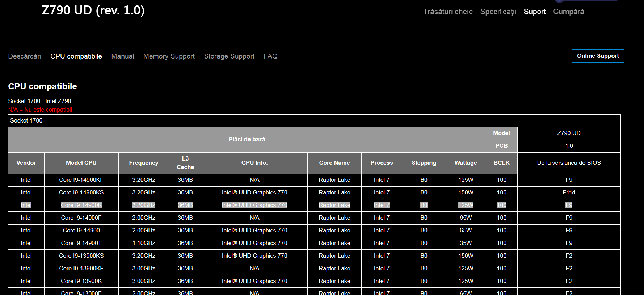Click the Core I9-14900T cell
644x295 pixels.
point(81,243)
